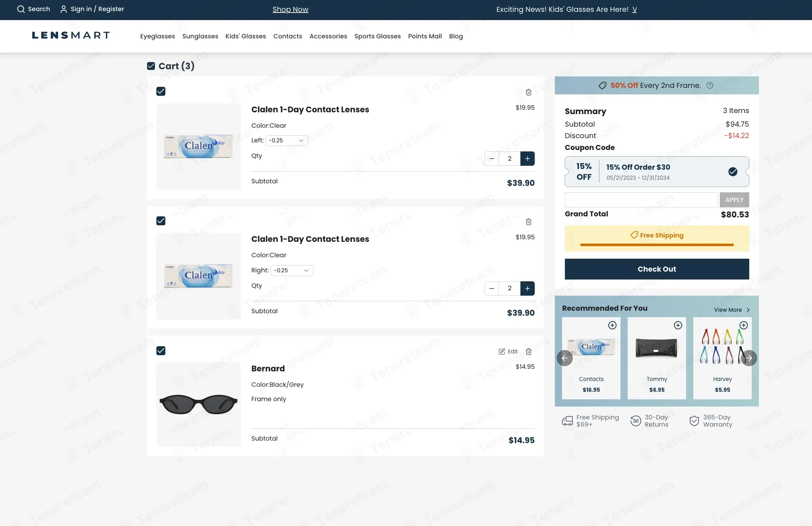Open the Contacts menu
This screenshot has height=526, width=812.
tap(288, 36)
